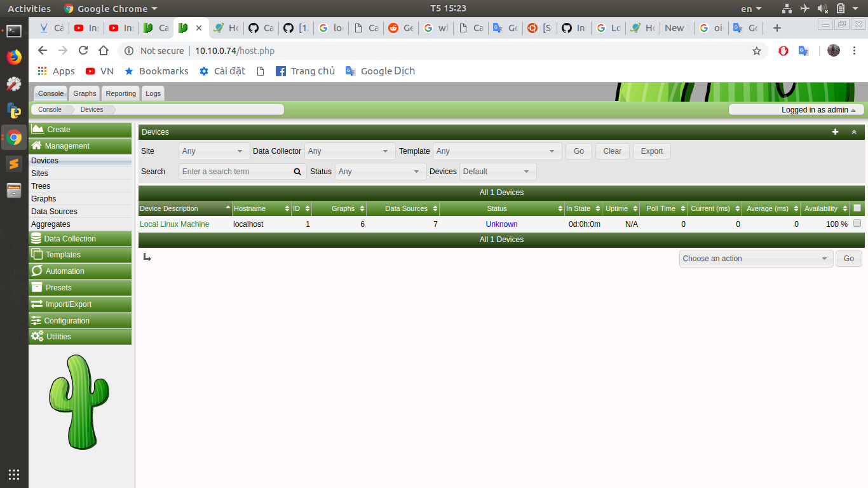868x488 pixels.
Task: Switch to the Graphs tab
Action: (x=85, y=93)
